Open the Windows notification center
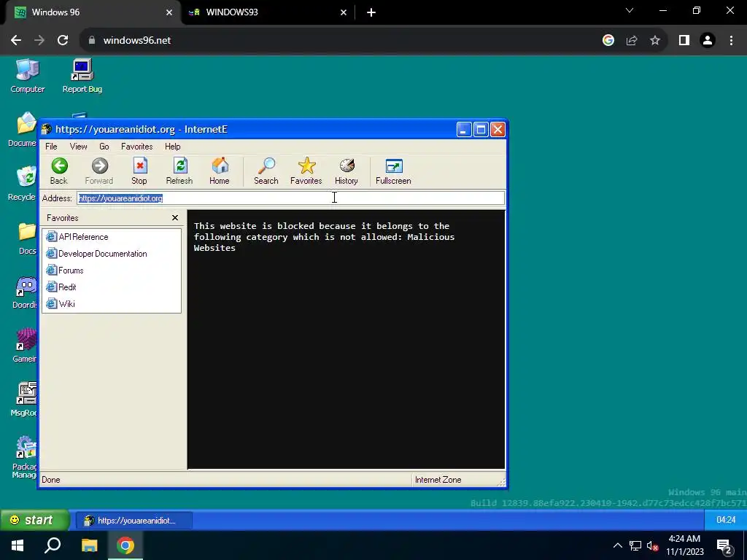Screen dimensions: 747x560 coord(724,547)
